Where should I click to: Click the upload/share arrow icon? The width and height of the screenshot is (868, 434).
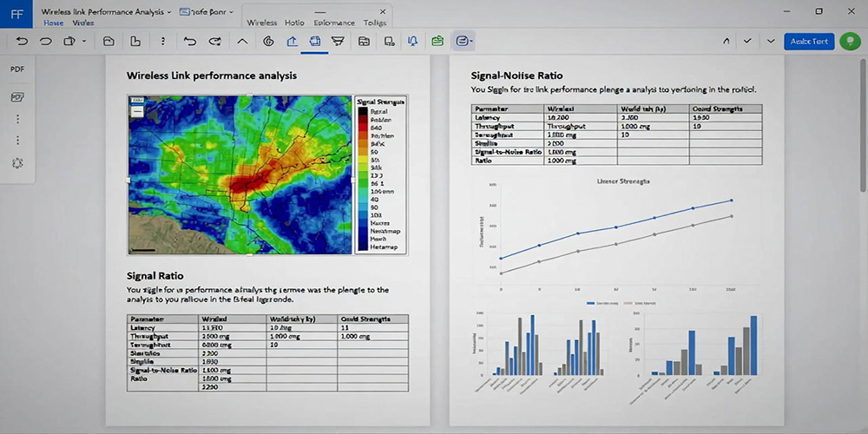292,41
